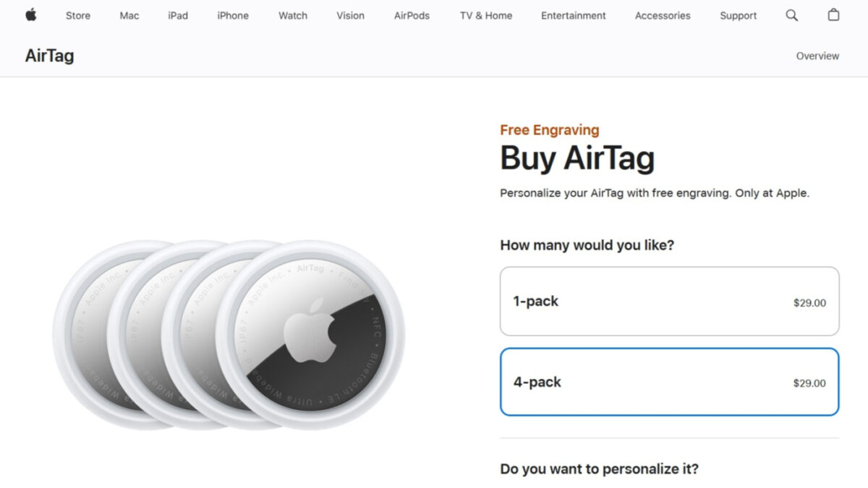Open the AirPods menu
The width and height of the screenshot is (868, 488).
[x=412, y=15]
